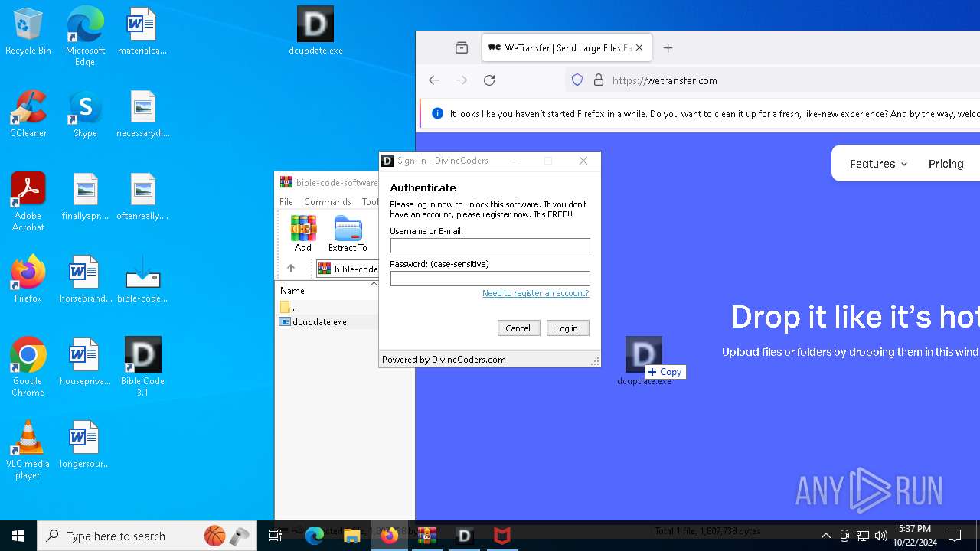Select the housepriva... Word document icon
Screen dimensions: 980x551
tap(85, 363)
